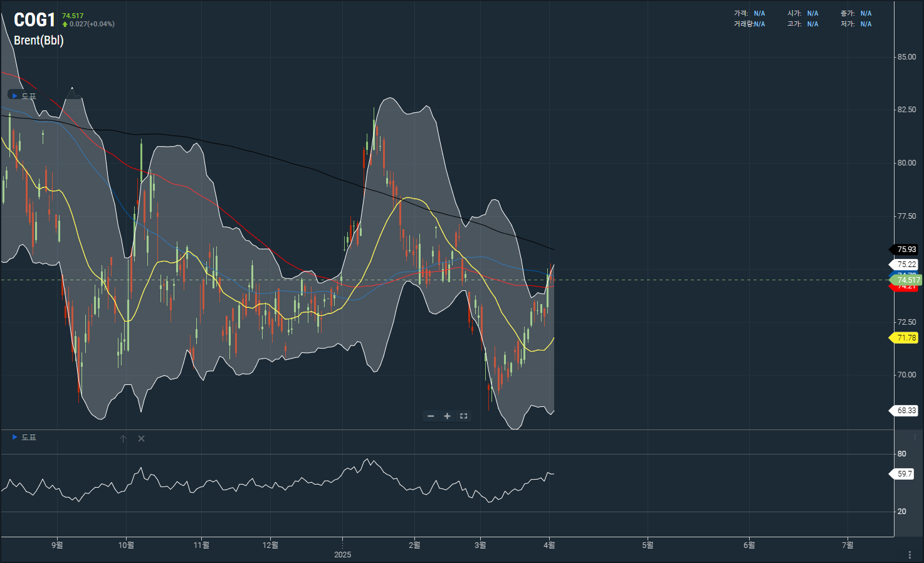Close the lower indicator panel

pos(141,439)
